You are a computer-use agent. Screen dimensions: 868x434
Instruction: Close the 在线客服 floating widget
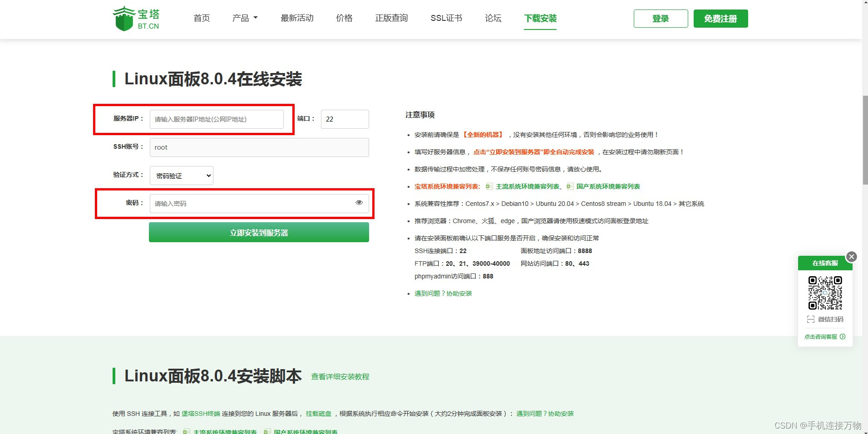pos(852,257)
